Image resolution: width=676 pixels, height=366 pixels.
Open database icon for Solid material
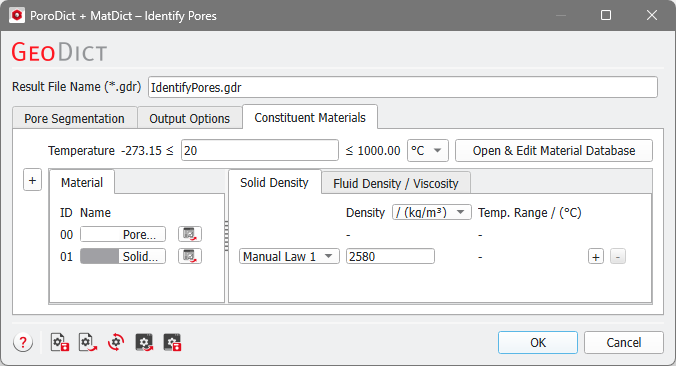click(190, 257)
